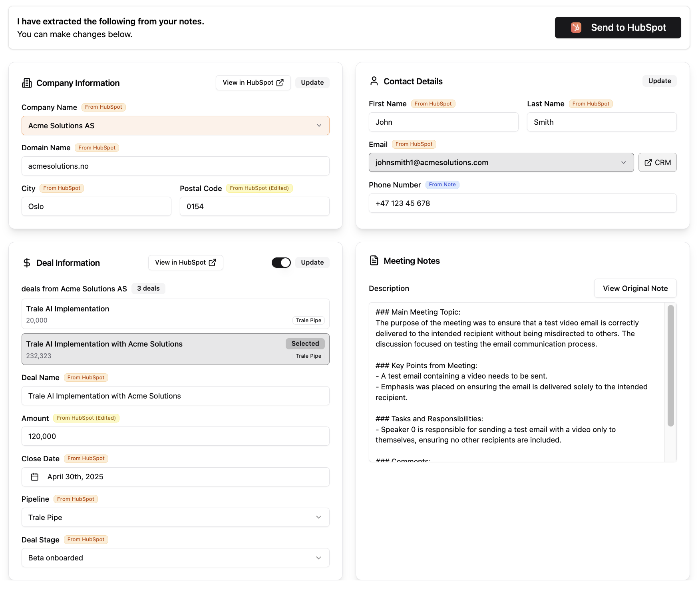This screenshot has height=590, width=700.
Task: Expand the Email address dropdown
Action: pyautogui.click(x=623, y=162)
